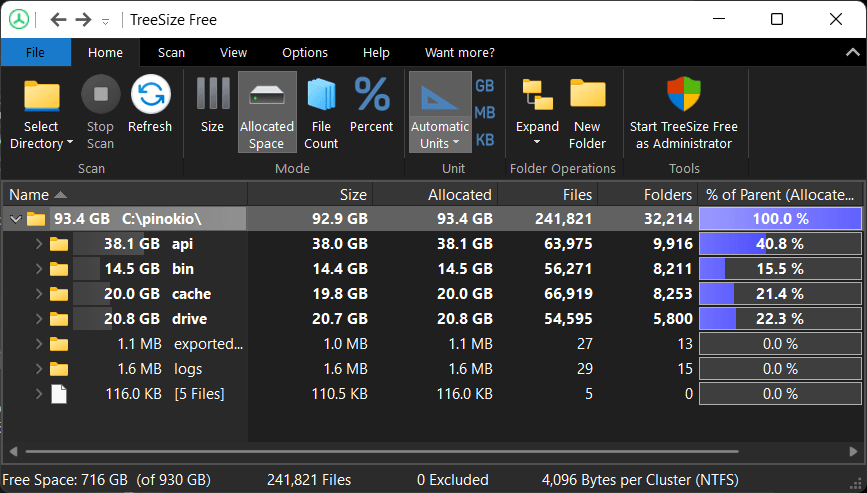Switch units to GB

[x=484, y=87]
